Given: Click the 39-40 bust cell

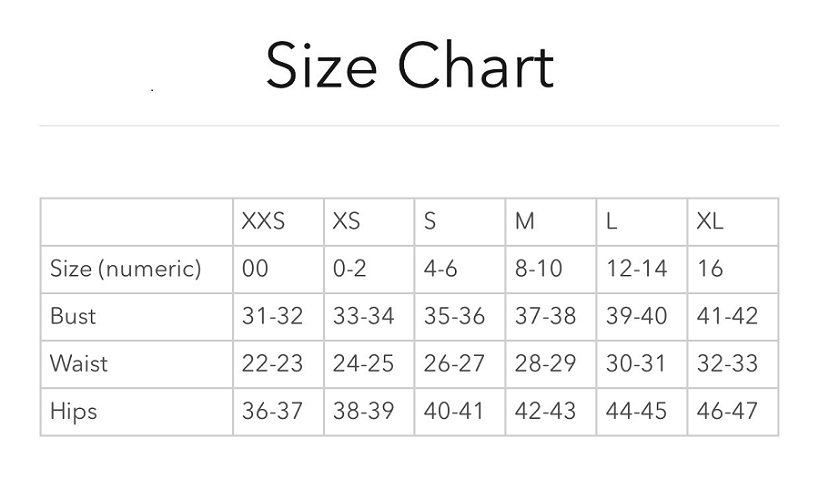Looking at the screenshot, I should pyautogui.click(x=636, y=316).
